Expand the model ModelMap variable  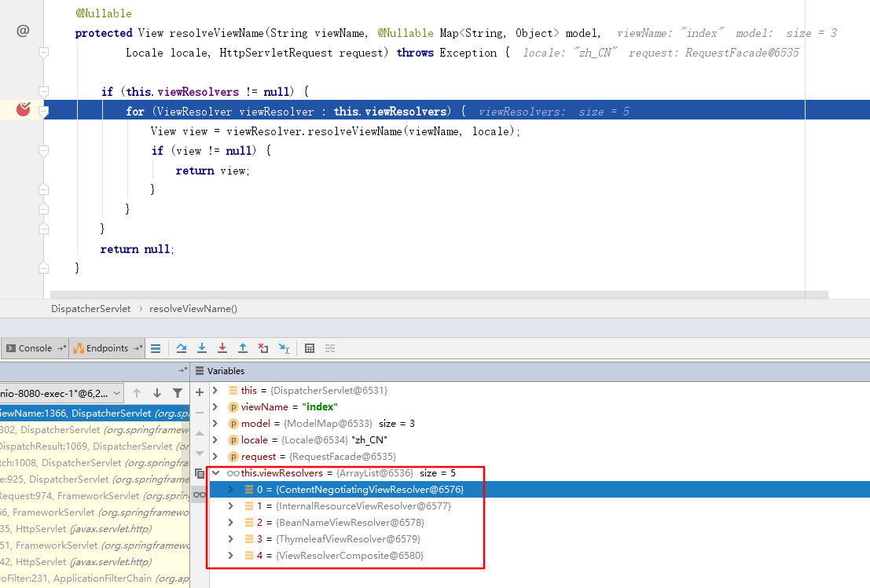click(216, 424)
